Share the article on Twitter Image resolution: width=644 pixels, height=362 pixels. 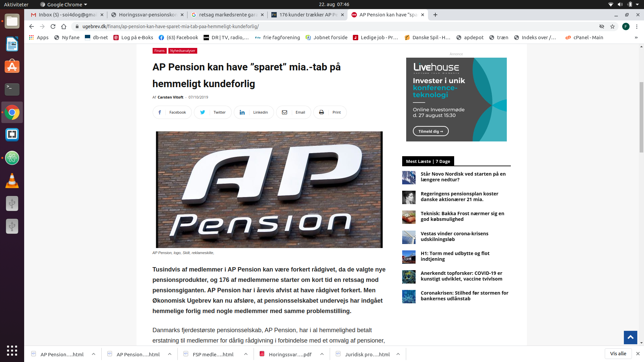(213, 112)
